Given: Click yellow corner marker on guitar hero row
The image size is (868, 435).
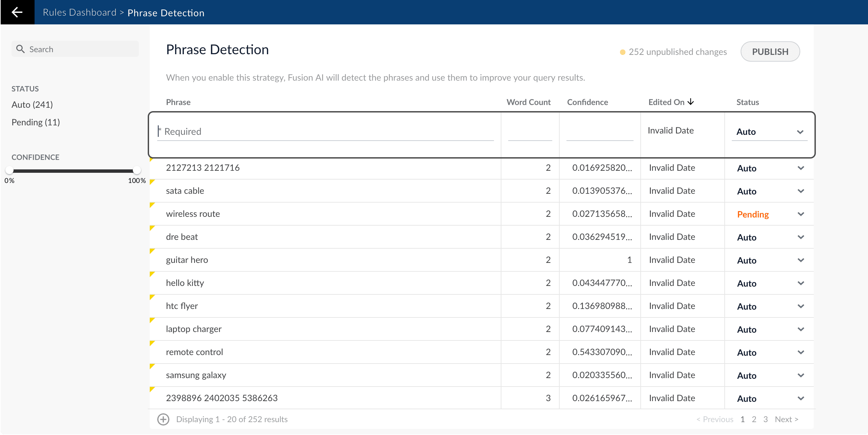Looking at the screenshot, I should 152,251.
